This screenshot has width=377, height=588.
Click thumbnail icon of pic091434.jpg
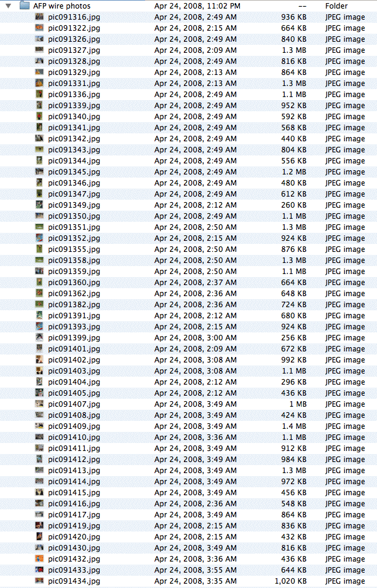point(39,581)
